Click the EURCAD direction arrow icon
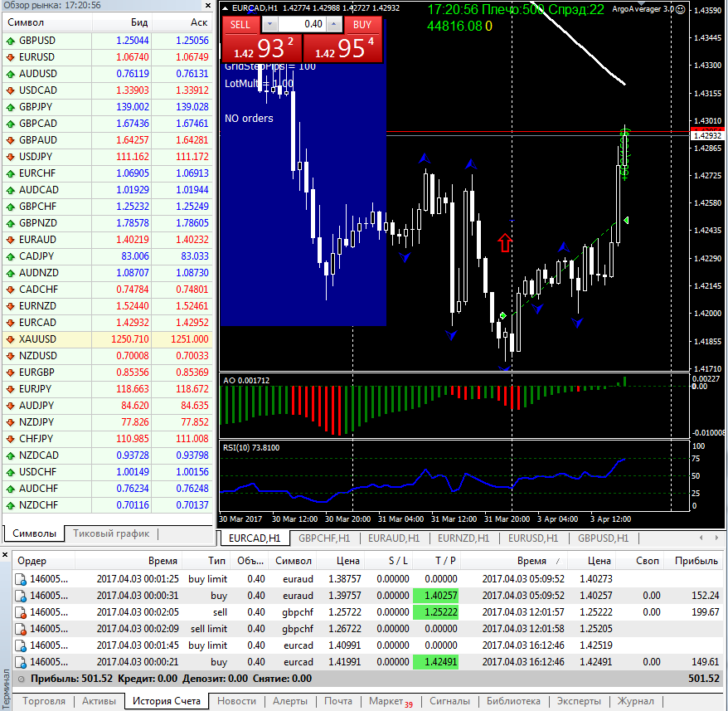The width and height of the screenshot is (728, 711). pos(10,323)
